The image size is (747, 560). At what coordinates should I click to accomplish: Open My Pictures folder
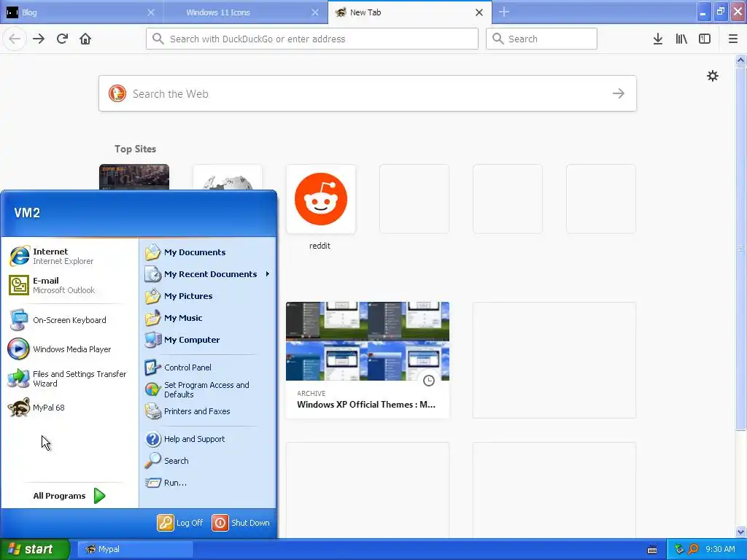point(179,296)
